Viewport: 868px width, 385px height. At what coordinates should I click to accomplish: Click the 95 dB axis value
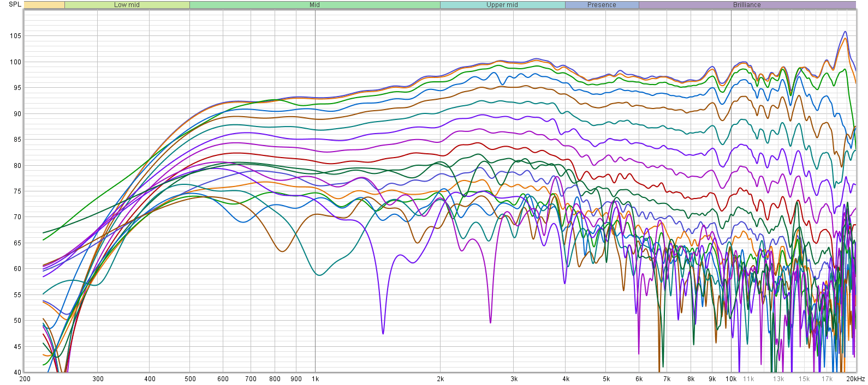click(x=17, y=88)
